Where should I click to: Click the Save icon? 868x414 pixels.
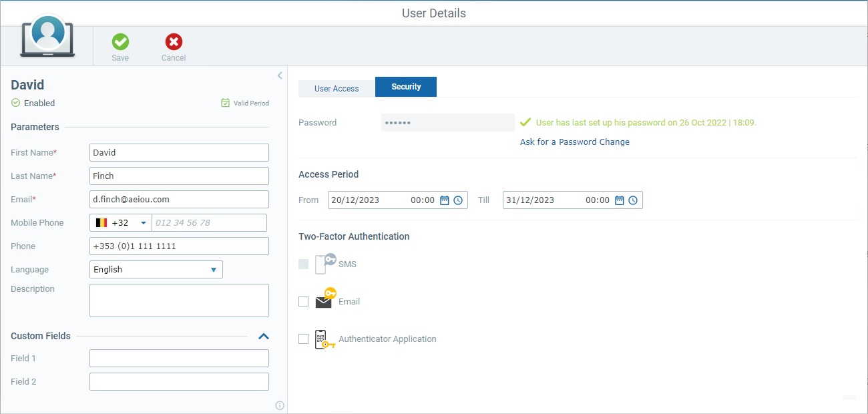(120, 42)
